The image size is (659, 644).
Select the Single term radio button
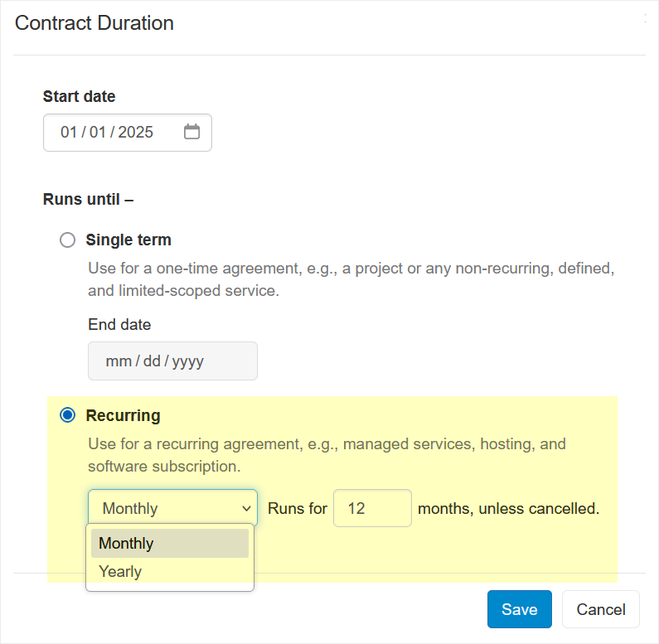pyautogui.click(x=67, y=240)
